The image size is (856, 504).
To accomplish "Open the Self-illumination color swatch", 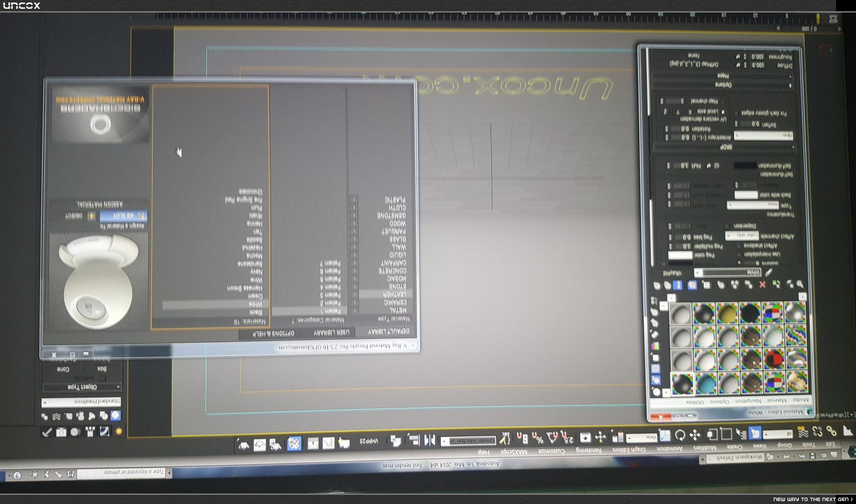I will [x=745, y=165].
